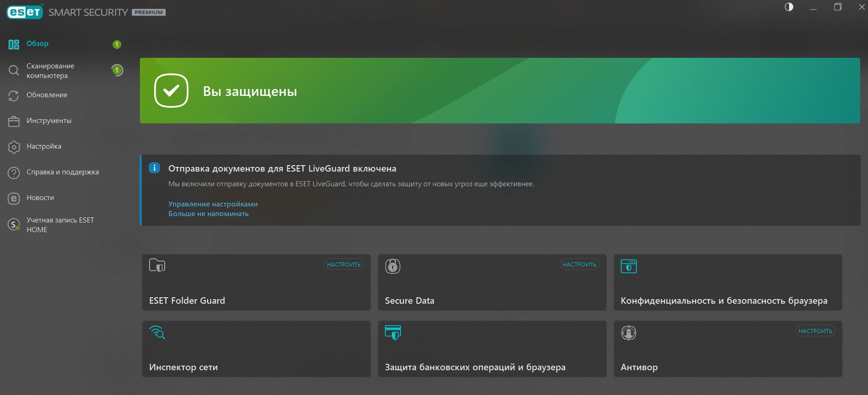Open Сканирование компьютера in sidebar
The width and height of the screenshot is (868, 395).
click(x=50, y=71)
